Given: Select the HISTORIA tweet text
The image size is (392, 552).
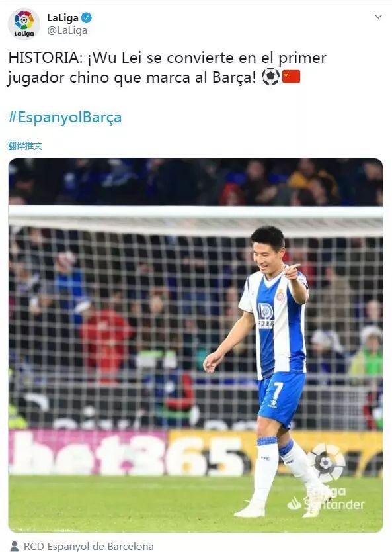Looking at the screenshot, I should (x=167, y=68).
